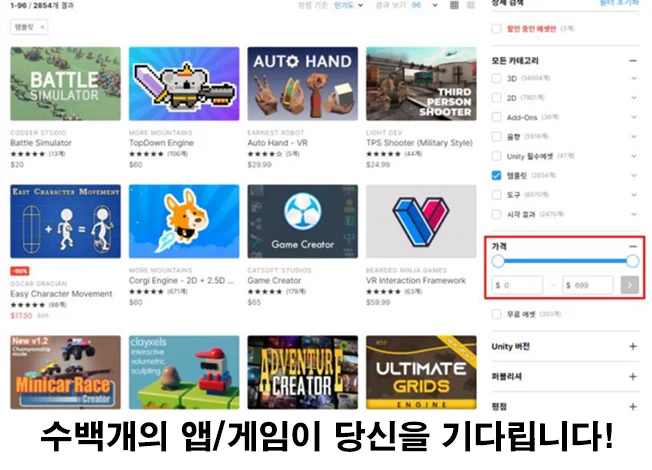Visit CODEER STUDIO publisher link

pos(38,133)
